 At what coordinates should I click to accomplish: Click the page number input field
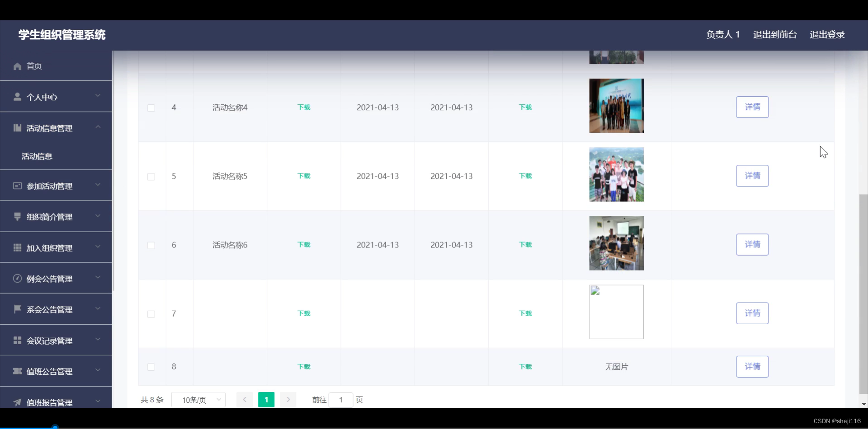point(341,400)
